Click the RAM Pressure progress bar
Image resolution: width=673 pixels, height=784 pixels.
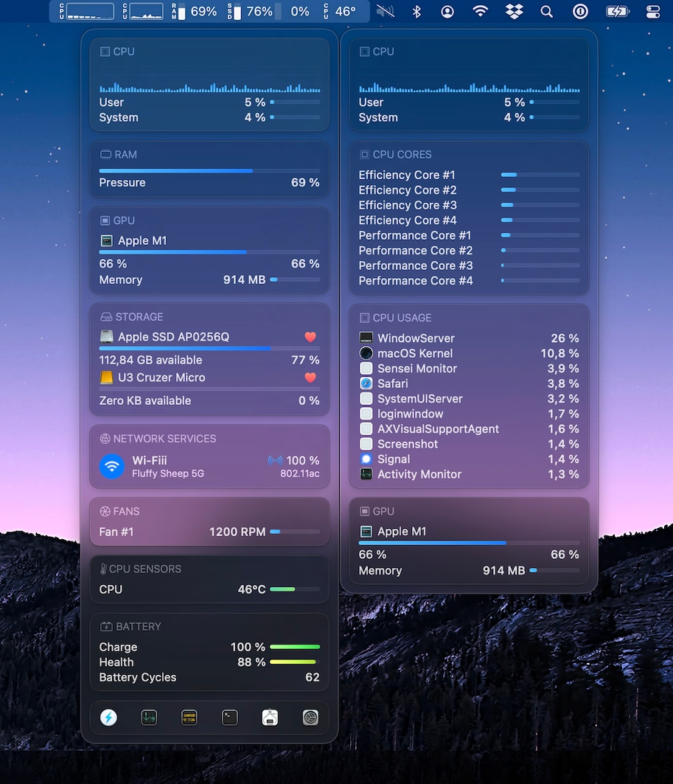(209, 170)
